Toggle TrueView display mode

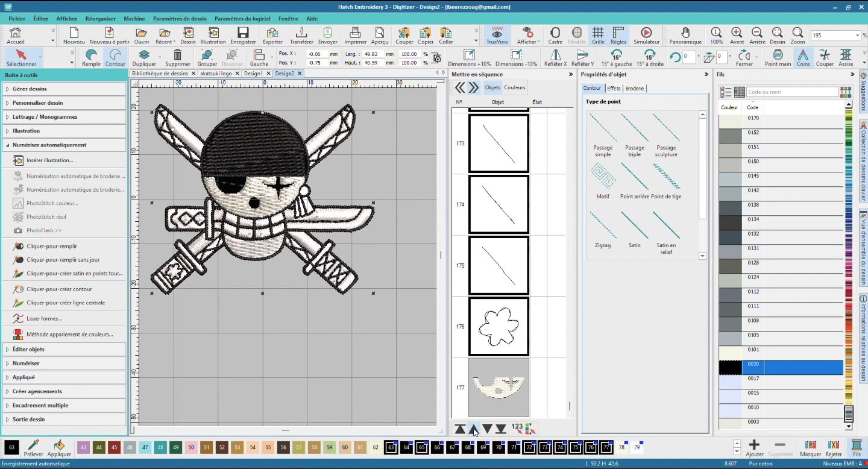click(x=497, y=36)
